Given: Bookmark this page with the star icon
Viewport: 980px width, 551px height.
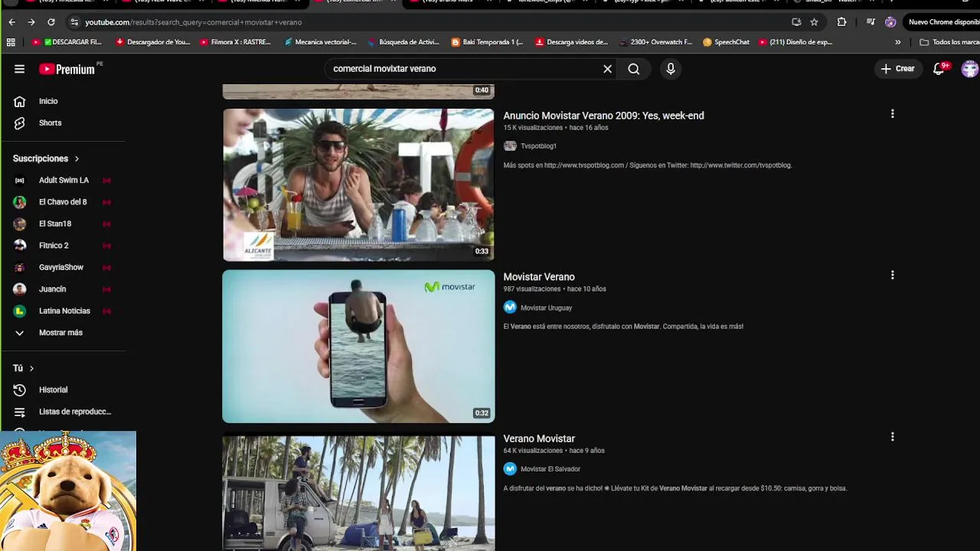Looking at the screenshot, I should click(x=814, y=22).
